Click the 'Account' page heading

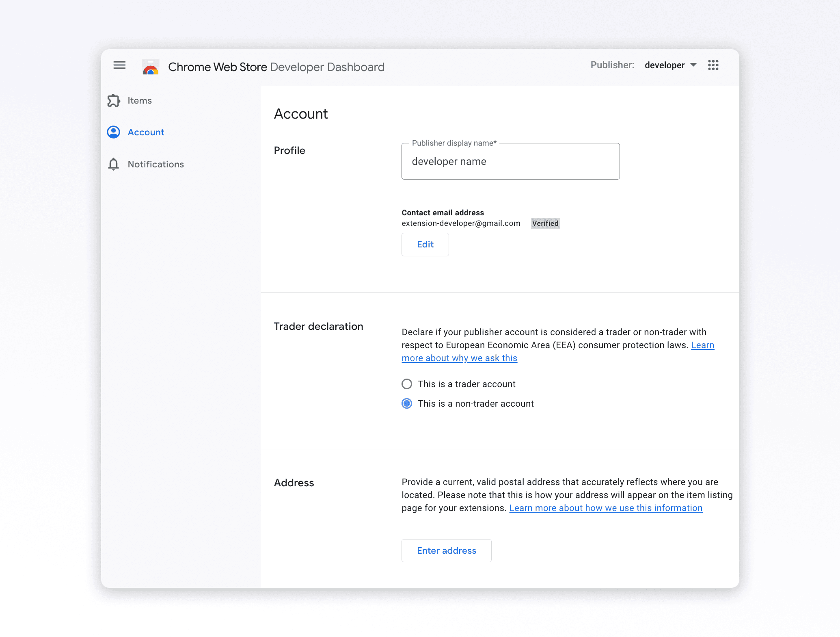point(301,114)
